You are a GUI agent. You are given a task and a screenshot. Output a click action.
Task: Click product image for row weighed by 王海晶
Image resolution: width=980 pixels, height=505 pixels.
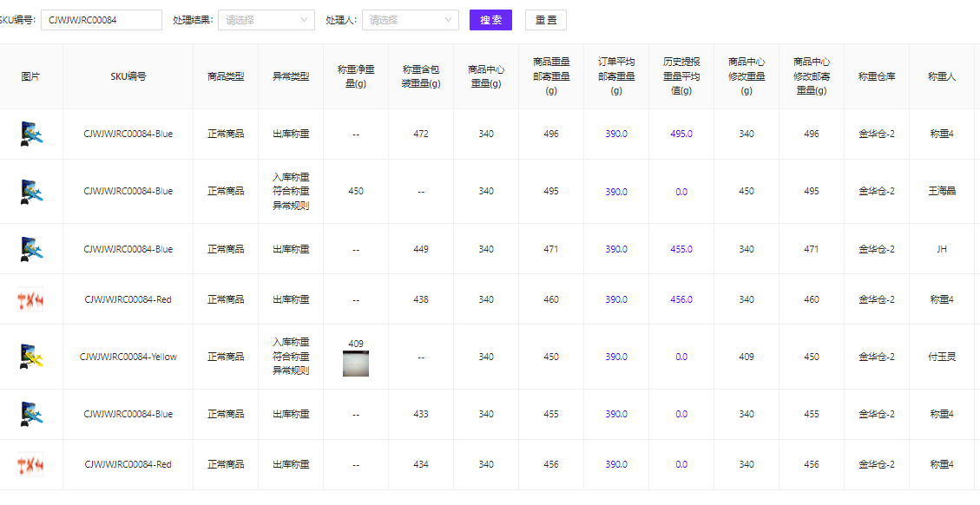pos(30,191)
